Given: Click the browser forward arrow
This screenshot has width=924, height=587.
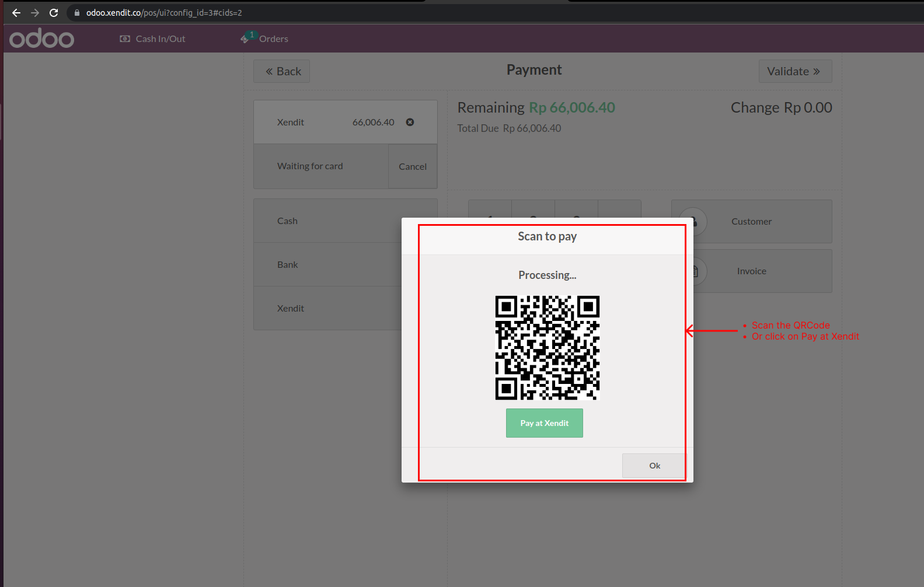Looking at the screenshot, I should (35, 12).
